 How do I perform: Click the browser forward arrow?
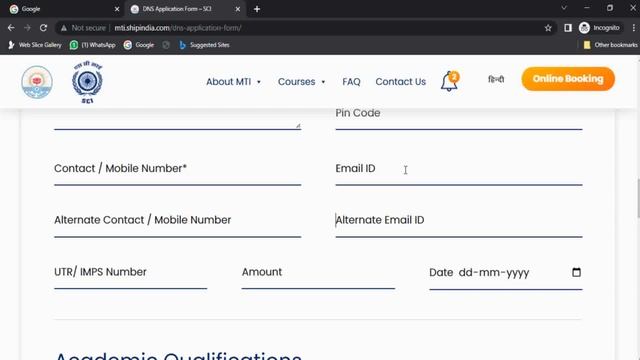click(27, 28)
